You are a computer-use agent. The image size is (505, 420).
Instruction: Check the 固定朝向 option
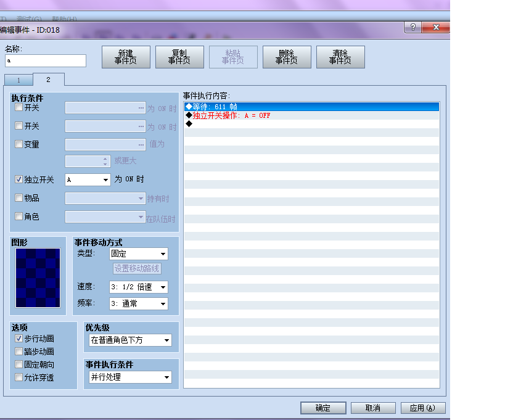(19, 364)
